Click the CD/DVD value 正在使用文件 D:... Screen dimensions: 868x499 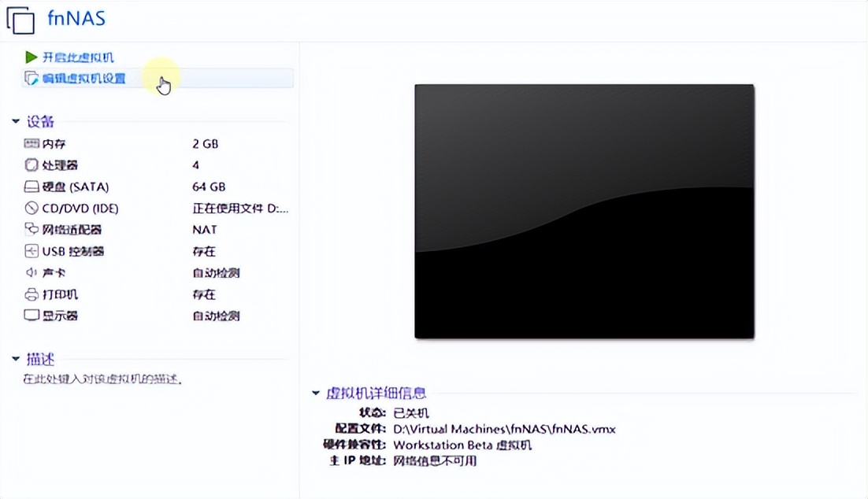[x=240, y=209]
